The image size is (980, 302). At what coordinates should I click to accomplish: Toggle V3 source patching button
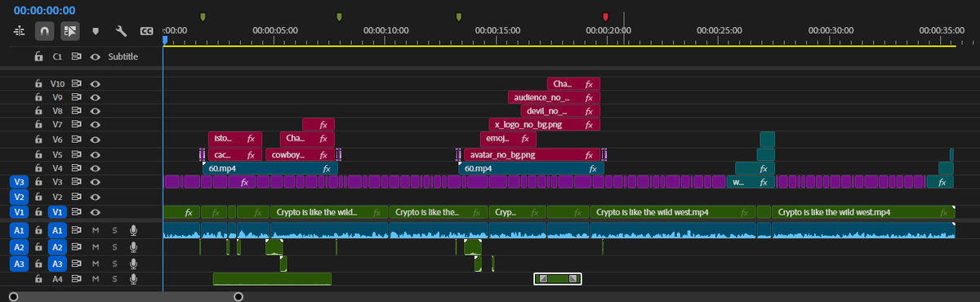[19, 182]
